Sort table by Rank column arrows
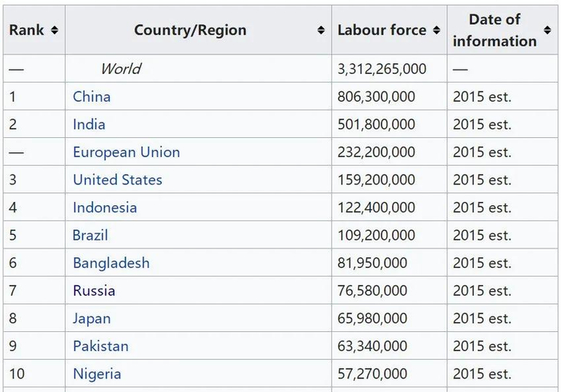This screenshot has height=392, width=561. 54,30
